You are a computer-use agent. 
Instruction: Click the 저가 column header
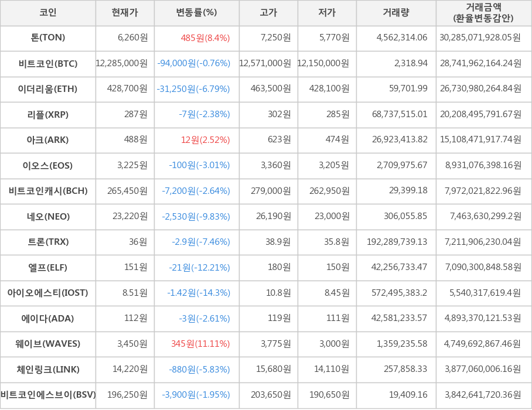click(x=327, y=13)
